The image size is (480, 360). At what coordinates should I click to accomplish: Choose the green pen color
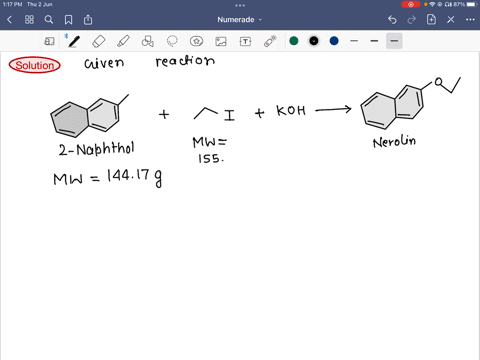point(294,41)
